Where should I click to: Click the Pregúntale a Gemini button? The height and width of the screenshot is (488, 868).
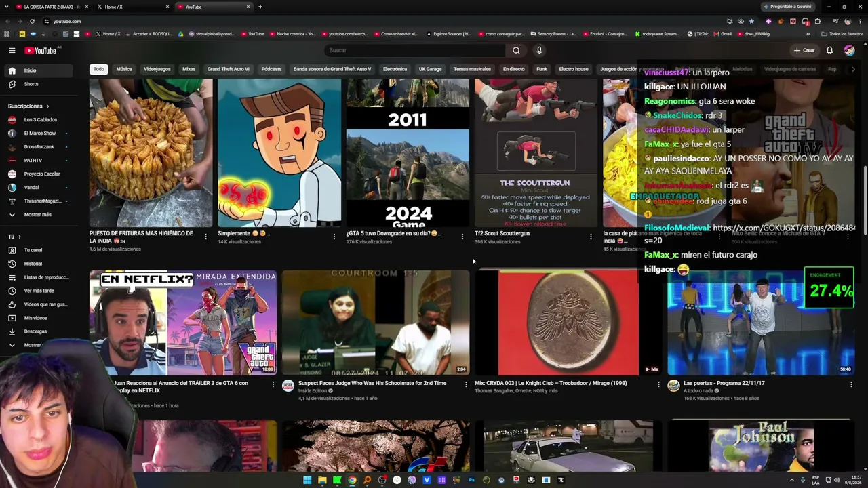787,7
